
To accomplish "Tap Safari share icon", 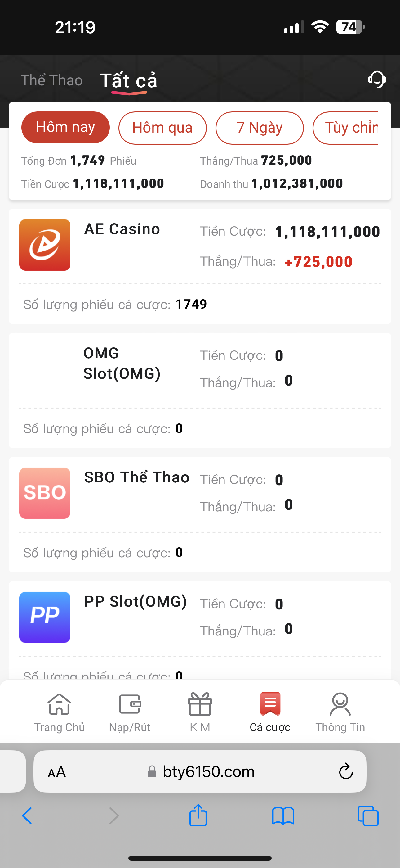I will [x=198, y=816].
